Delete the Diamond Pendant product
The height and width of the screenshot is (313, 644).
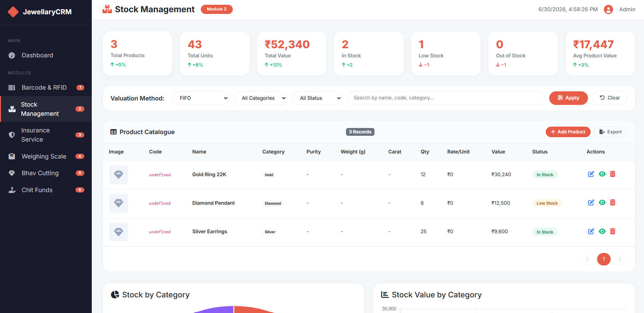613,203
